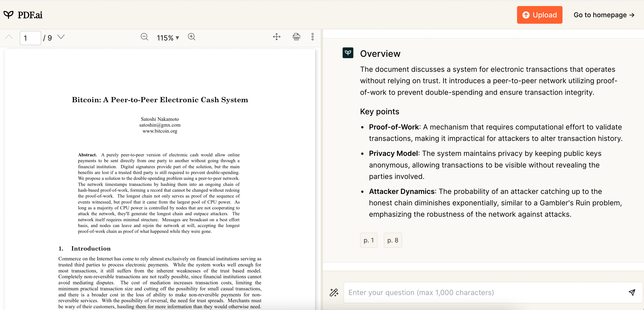The height and width of the screenshot is (310, 644).
Task: Select the Bitcoin paper title text
Action: pyautogui.click(x=160, y=100)
